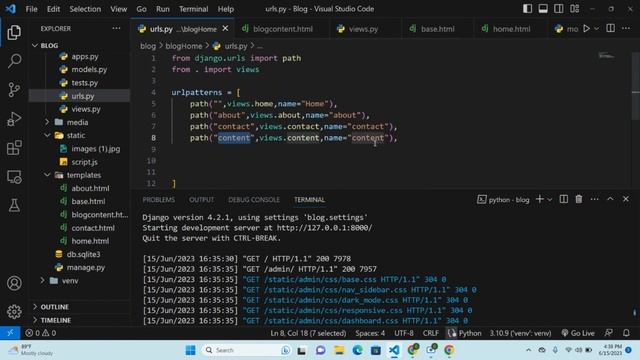Toggle the bottom panel visibility
This screenshot has height=360, width=640.
[x=543, y=9]
